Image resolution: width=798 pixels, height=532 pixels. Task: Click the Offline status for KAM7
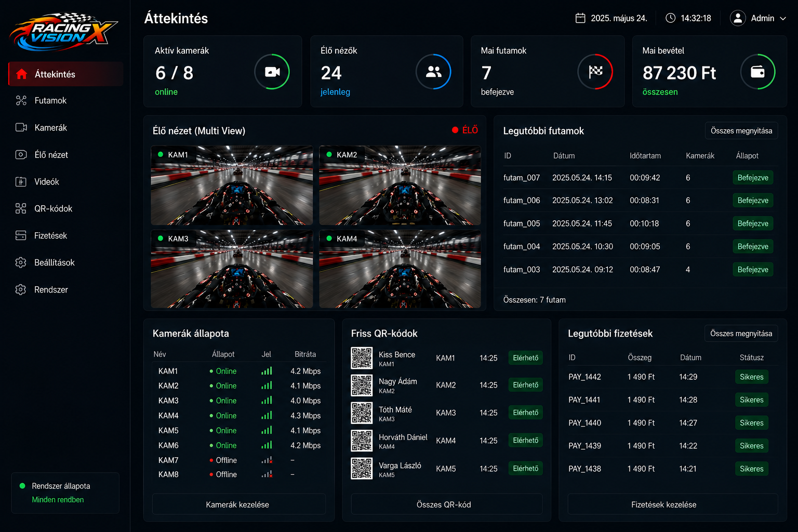tap(223, 460)
